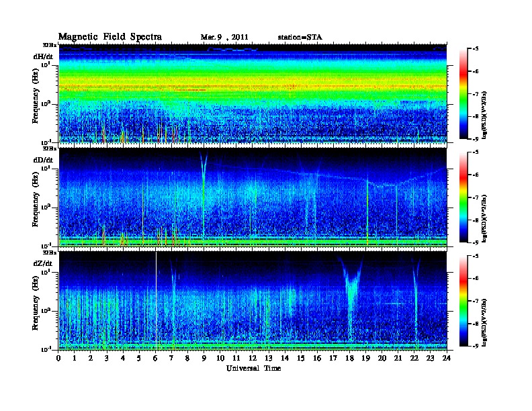532x411 pixels.
Task: Click the -6 value on dD/dt color bar
Action: tap(476, 175)
